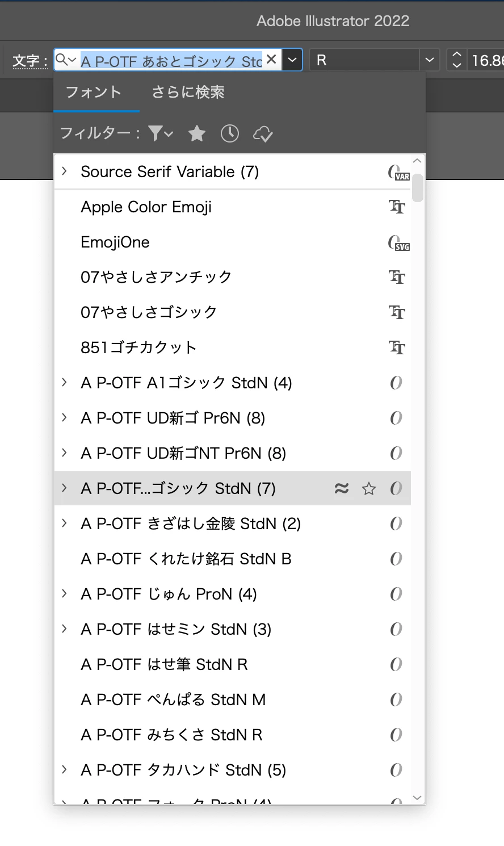Open the classification filter funnel
The width and height of the screenshot is (504, 846).
tap(161, 133)
